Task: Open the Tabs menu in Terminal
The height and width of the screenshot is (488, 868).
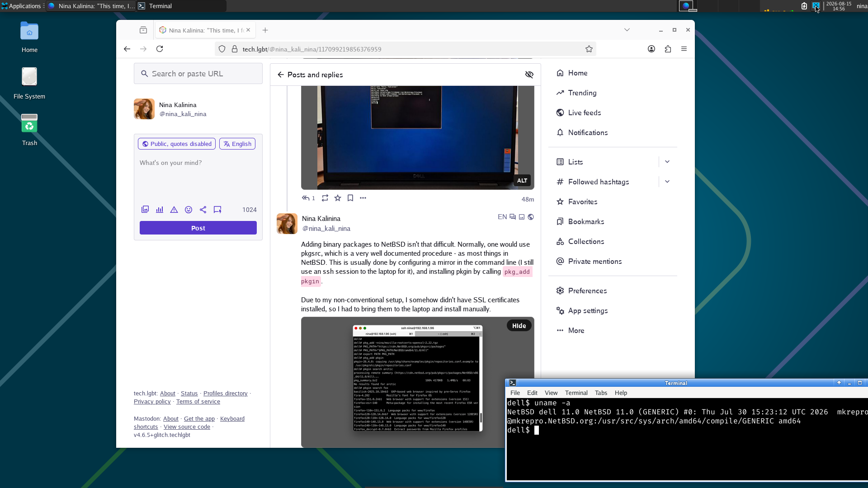Action: pos(601,393)
